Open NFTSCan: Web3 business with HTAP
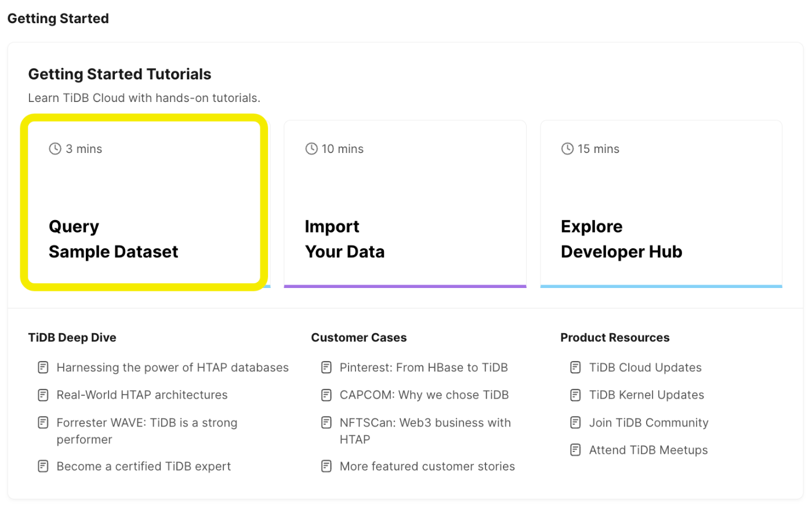This screenshot has height=514, width=812. (x=425, y=431)
